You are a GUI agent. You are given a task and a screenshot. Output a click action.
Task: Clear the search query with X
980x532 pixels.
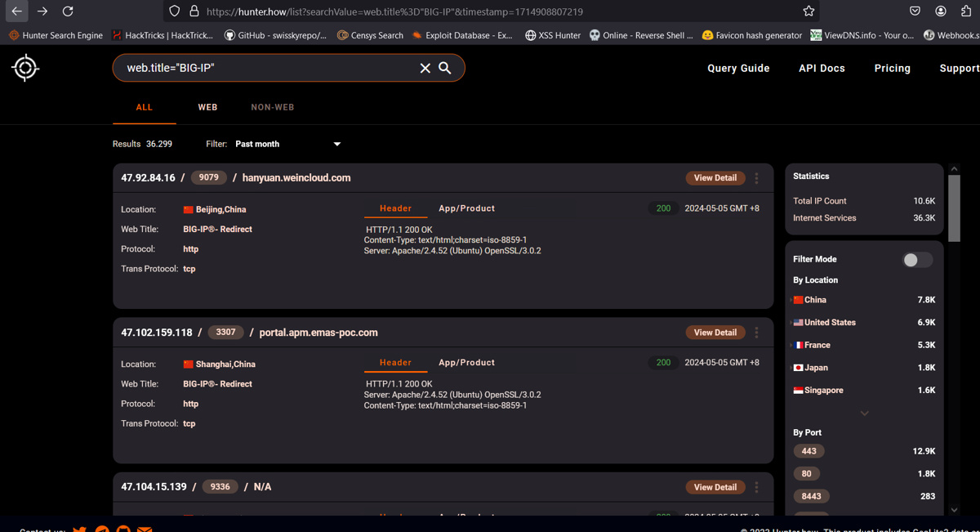(x=425, y=69)
